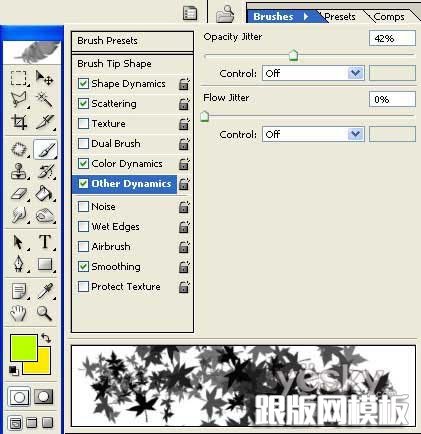The height and width of the screenshot is (434, 421).
Task: Select the Hand tool
Action: [x=19, y=313]
